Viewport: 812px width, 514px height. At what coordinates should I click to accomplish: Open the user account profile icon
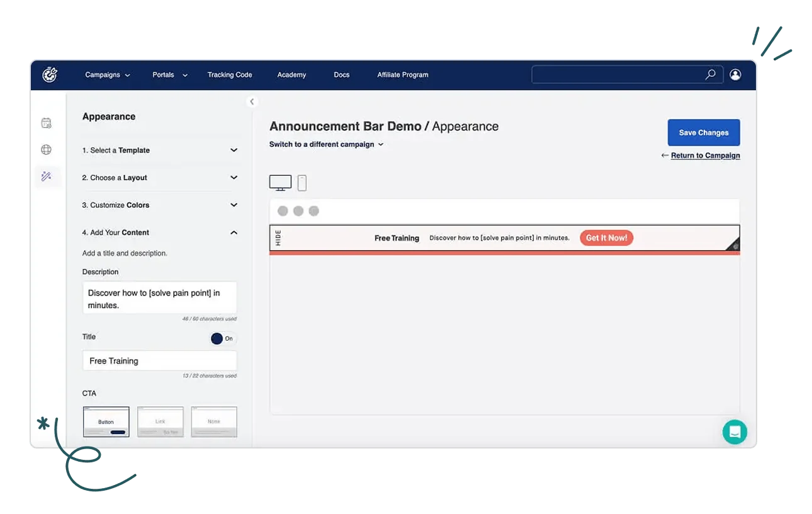click(735, 74)
